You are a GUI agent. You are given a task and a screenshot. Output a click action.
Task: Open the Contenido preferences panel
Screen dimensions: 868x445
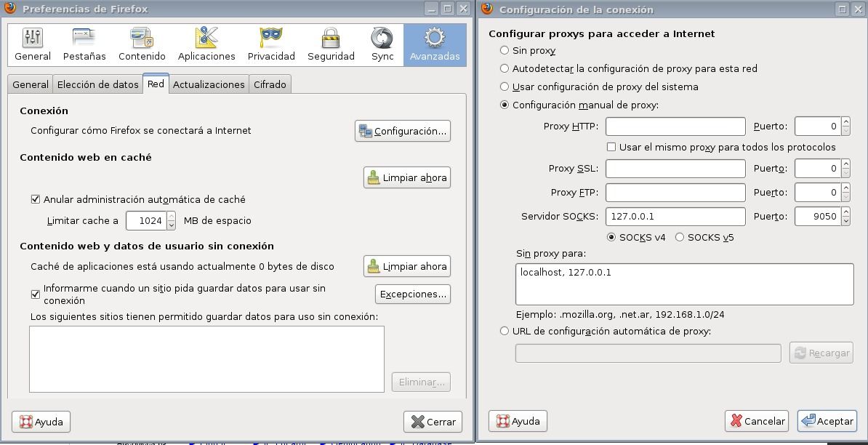pyautogui.click(x=142, y=44)
